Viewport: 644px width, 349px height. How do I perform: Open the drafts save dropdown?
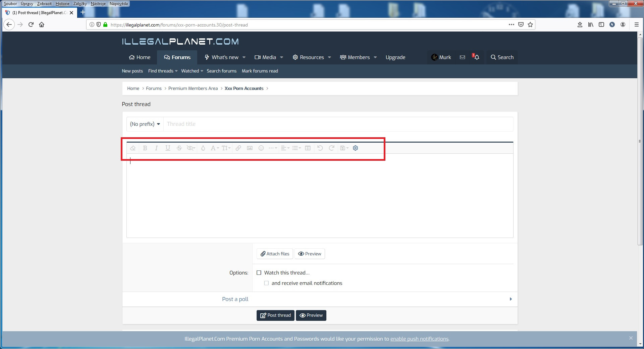tap(344, 148)
